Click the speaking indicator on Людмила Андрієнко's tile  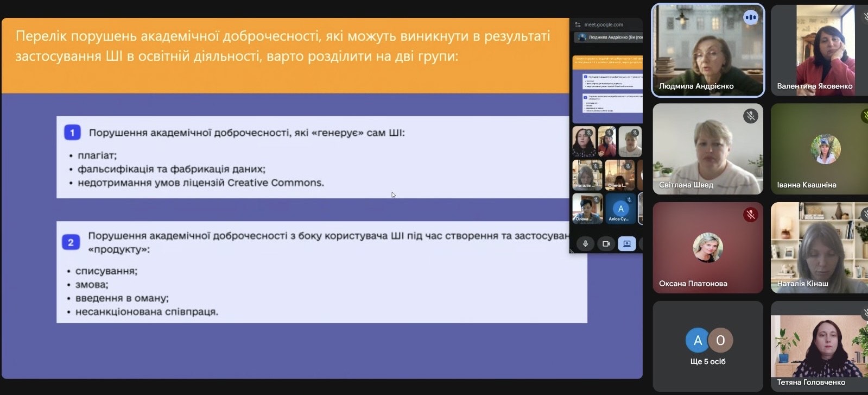(x=750, y=17)
